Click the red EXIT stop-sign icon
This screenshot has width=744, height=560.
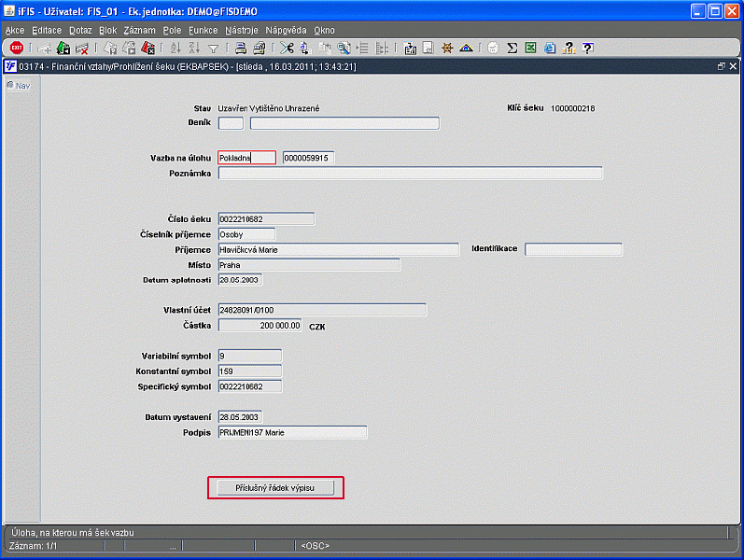tap(17, 48)
